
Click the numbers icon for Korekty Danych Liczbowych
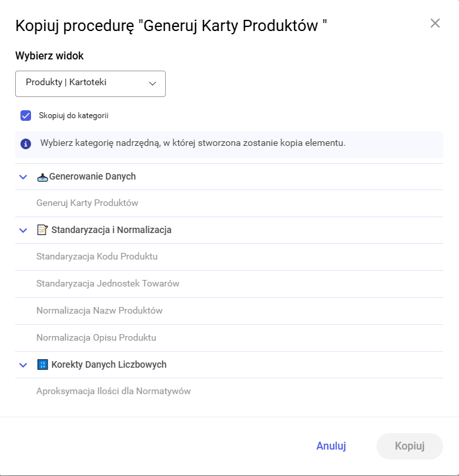(x=42, y=364)
